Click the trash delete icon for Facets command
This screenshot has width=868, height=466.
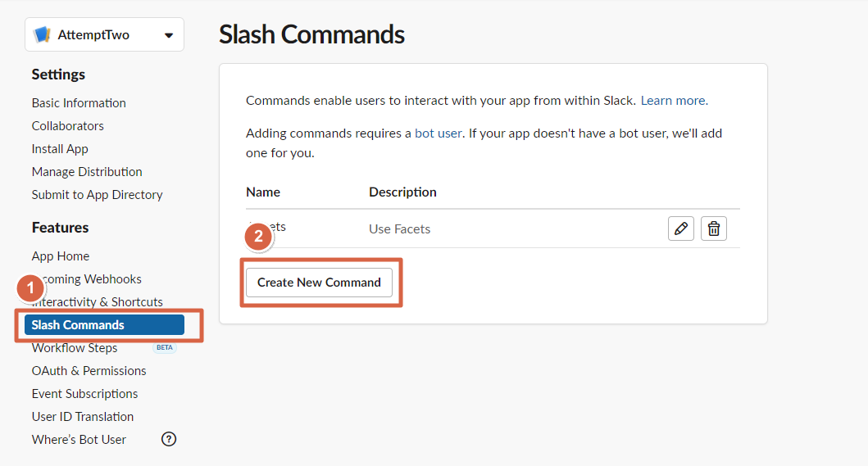pos(714,228)
